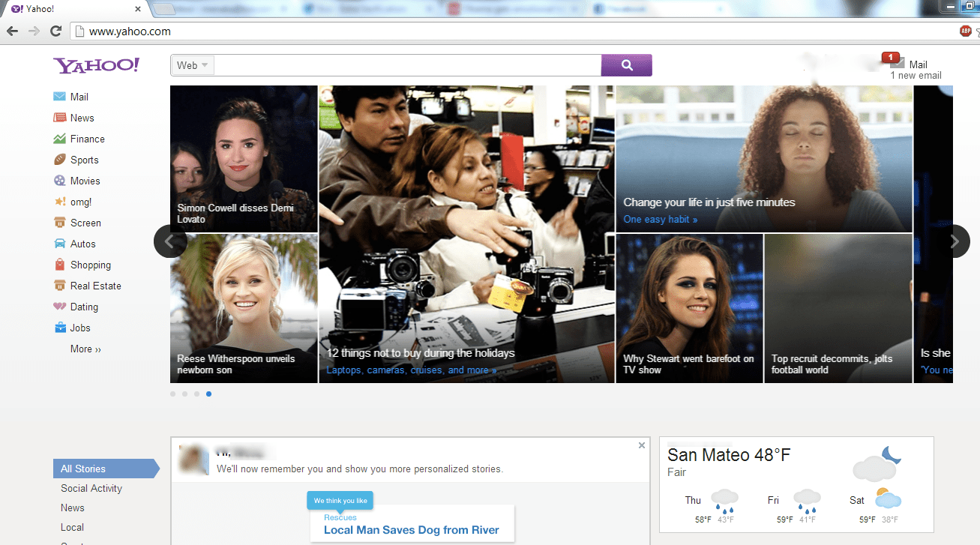The image size is (980, 545).
Task: Open Sports from the sidebar icon
Action: [58, 159]
